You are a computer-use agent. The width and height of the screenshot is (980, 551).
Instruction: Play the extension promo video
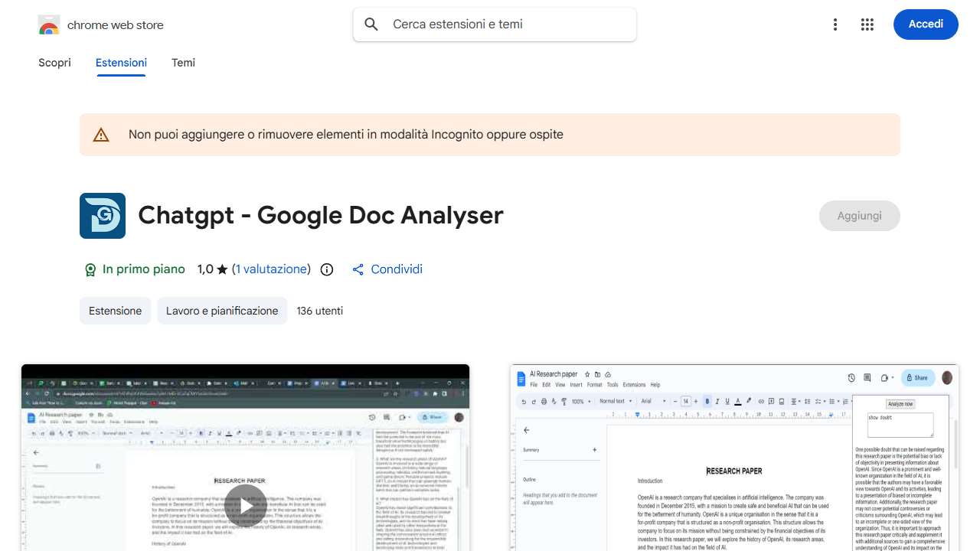(x=245, y=505)
